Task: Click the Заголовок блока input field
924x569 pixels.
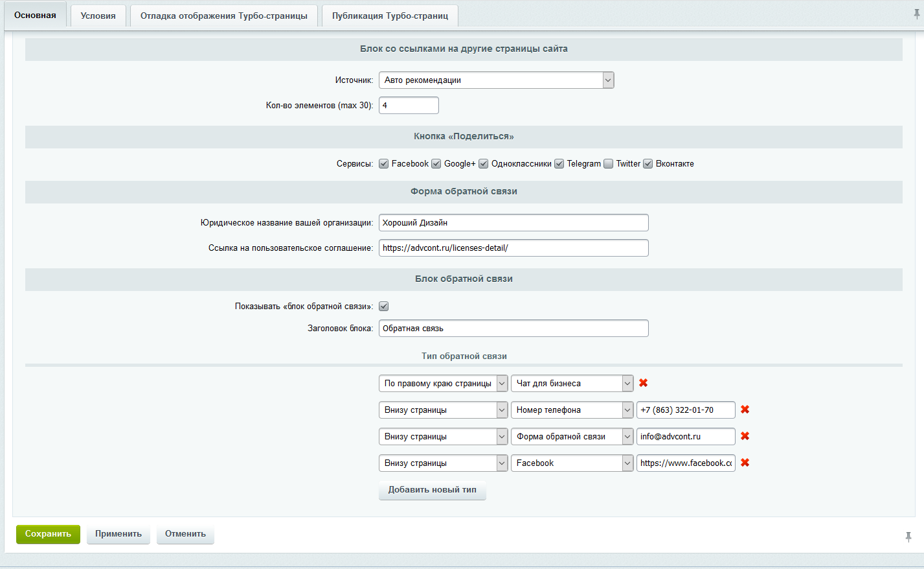Action: (x=513, y=329)
